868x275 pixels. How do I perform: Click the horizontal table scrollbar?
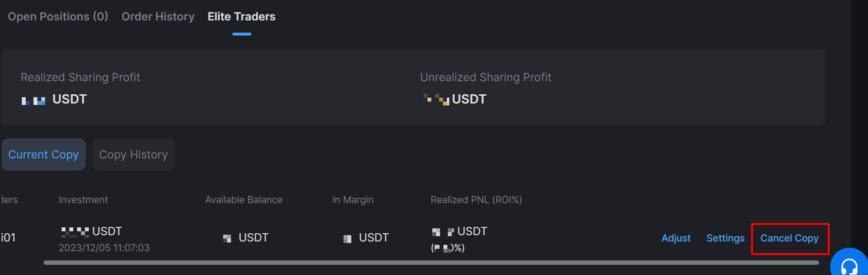(431, 263)
